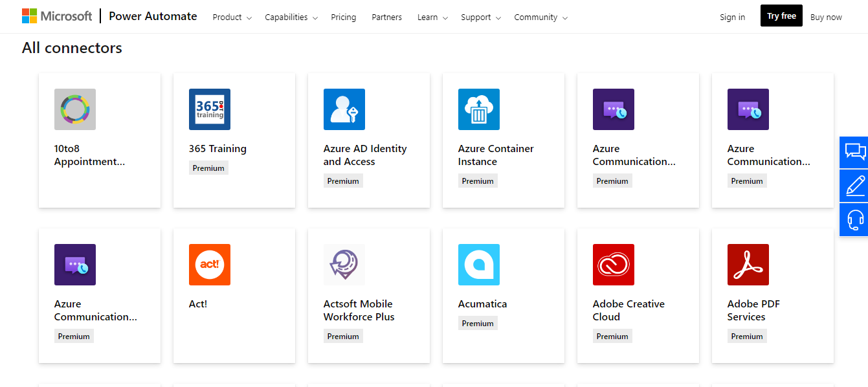The width and height of the screenshot is (868, 387).
Task: Open the Adobe PDF Services connector icon
Action: point(748,265)
